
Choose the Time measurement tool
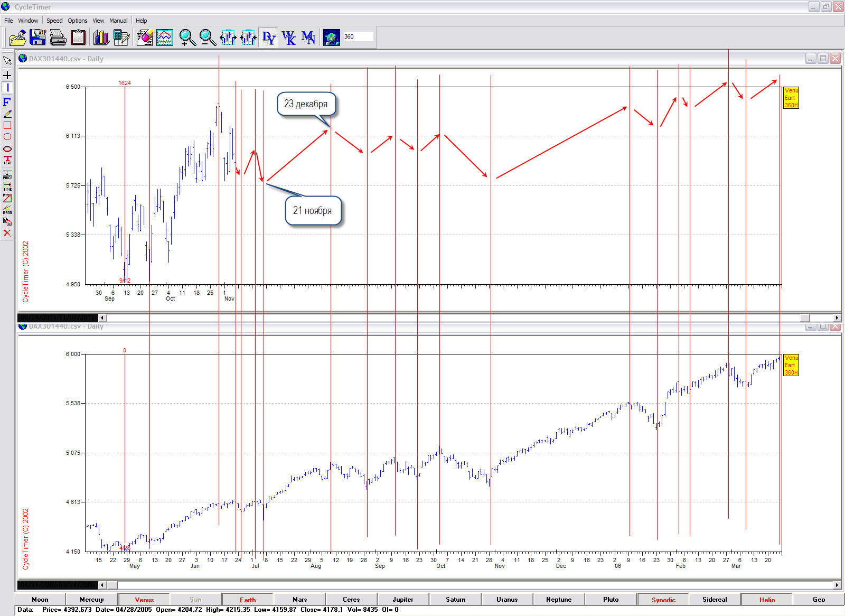coord(7,186)
